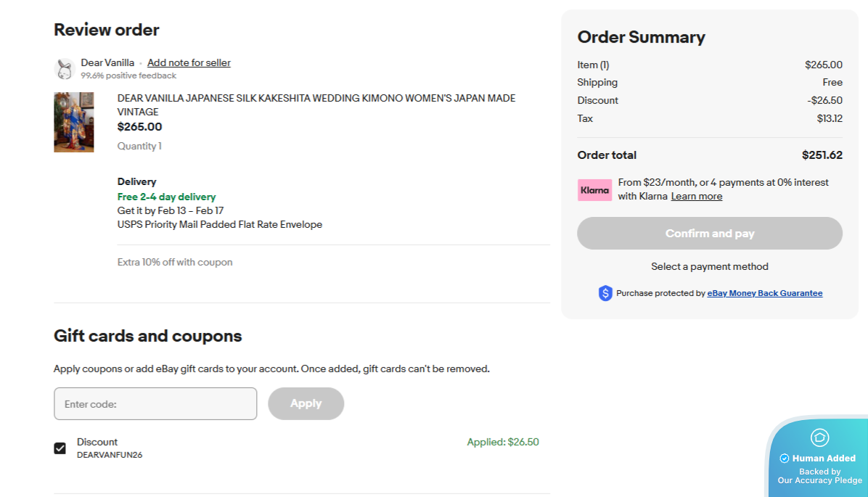This screenshot has height=497, width=868.
Task: Click the Dear Vanilla seller avatar
Action: click(x=65, y=69)
